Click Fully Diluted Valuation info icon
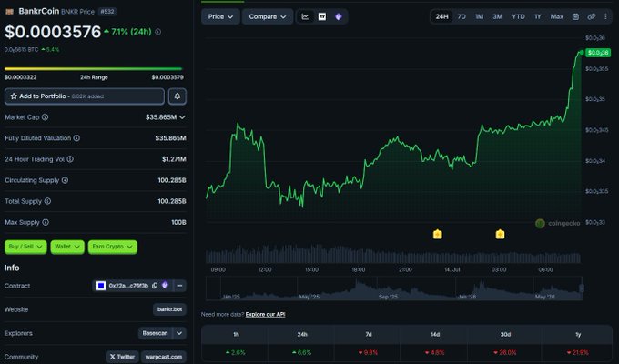The width and height of the screenshot is (619, 364). [x=76, y=138]
